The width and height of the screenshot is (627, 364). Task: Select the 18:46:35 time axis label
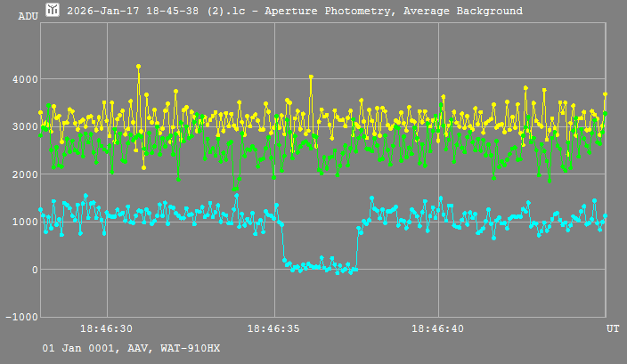click(273, 329)
